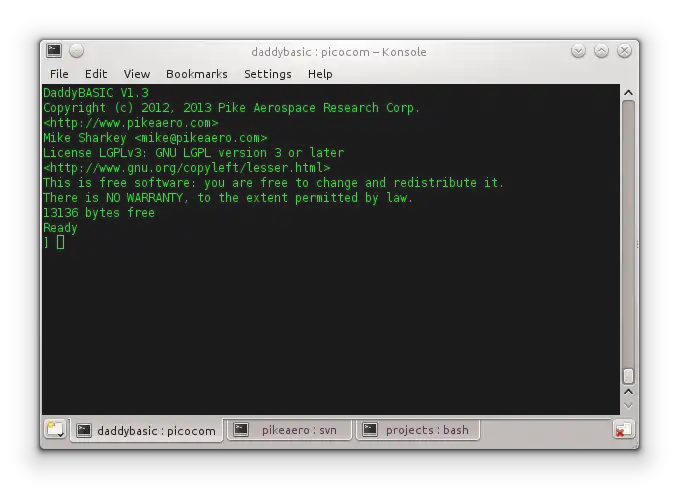Open the View menu

point(137,74)
